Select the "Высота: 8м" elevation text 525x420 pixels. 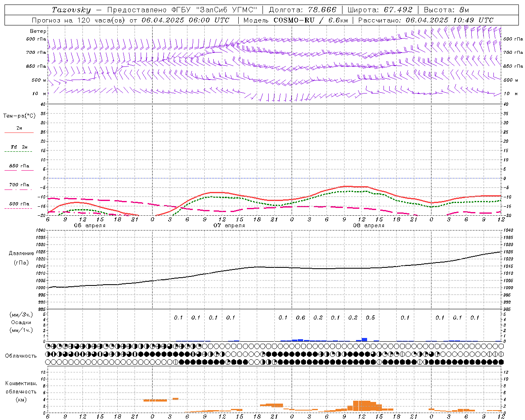pyautogui.click(x=446, y=10)
